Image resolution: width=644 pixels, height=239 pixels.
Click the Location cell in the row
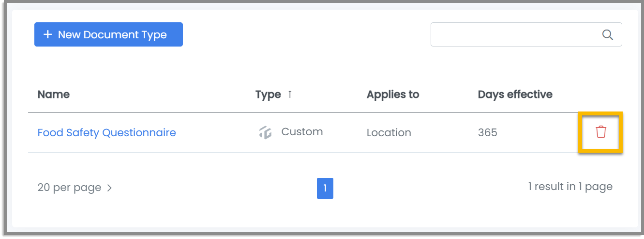pyautogui.click(x=389, y=132)
